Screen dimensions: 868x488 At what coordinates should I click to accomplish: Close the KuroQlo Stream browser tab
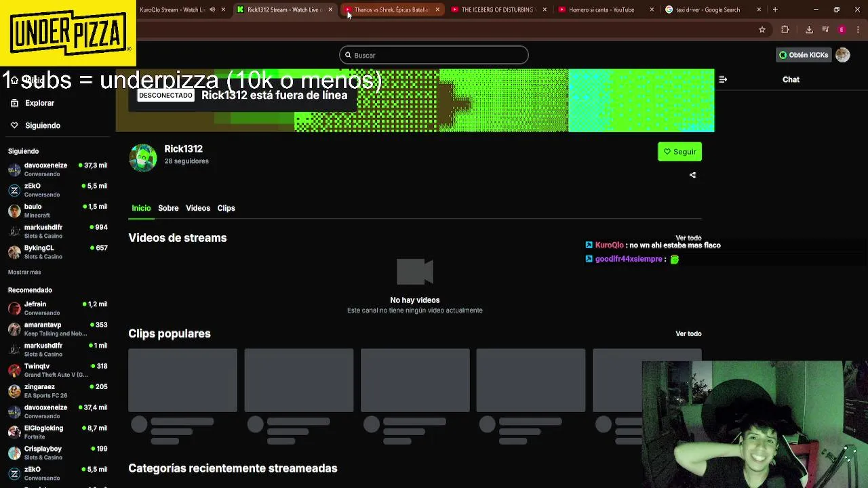click(x=223, y=9)
